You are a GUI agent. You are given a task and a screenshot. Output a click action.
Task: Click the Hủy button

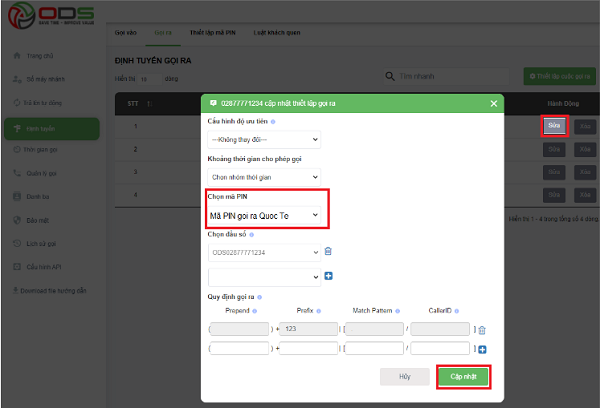pyautogui.click(x=405, y=377)
